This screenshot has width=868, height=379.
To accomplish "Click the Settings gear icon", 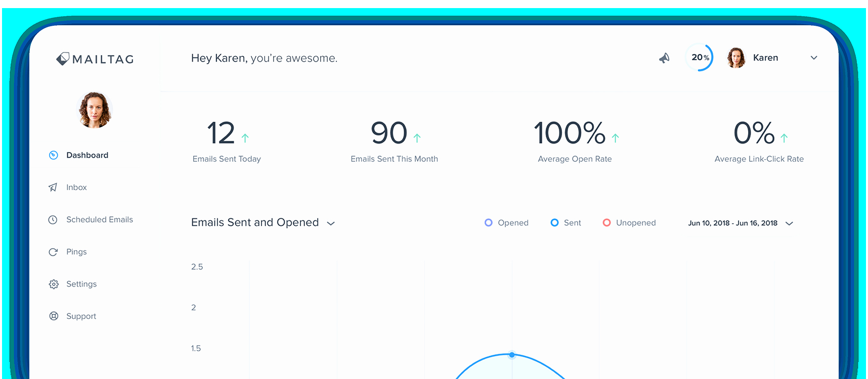I will pos(54,284).
